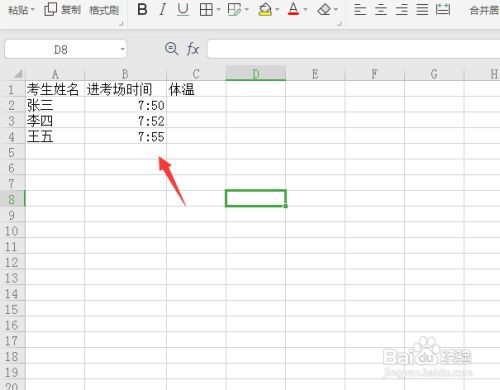
Task: Open font color dropdown arrow
Action: pos(305,9)
